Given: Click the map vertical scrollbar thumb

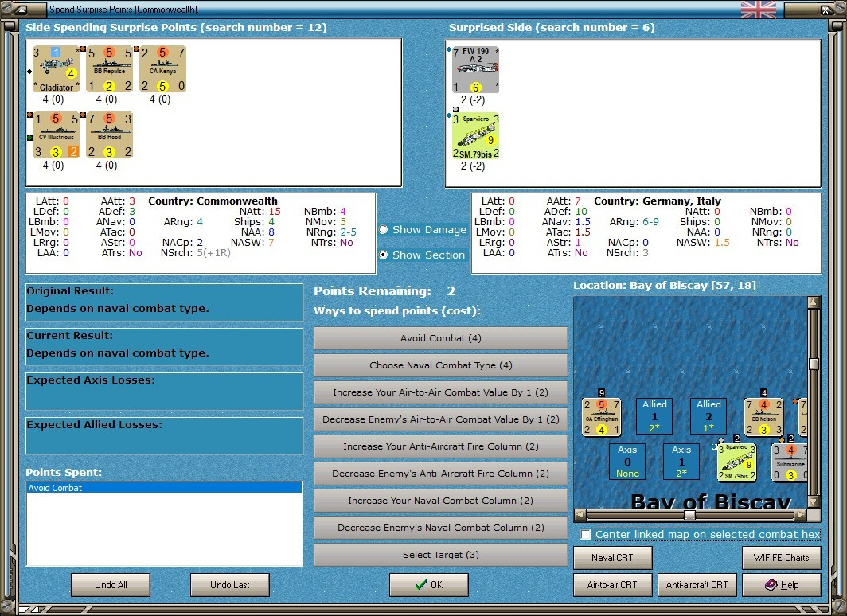Looking at the screenshot, I should 814,364.
